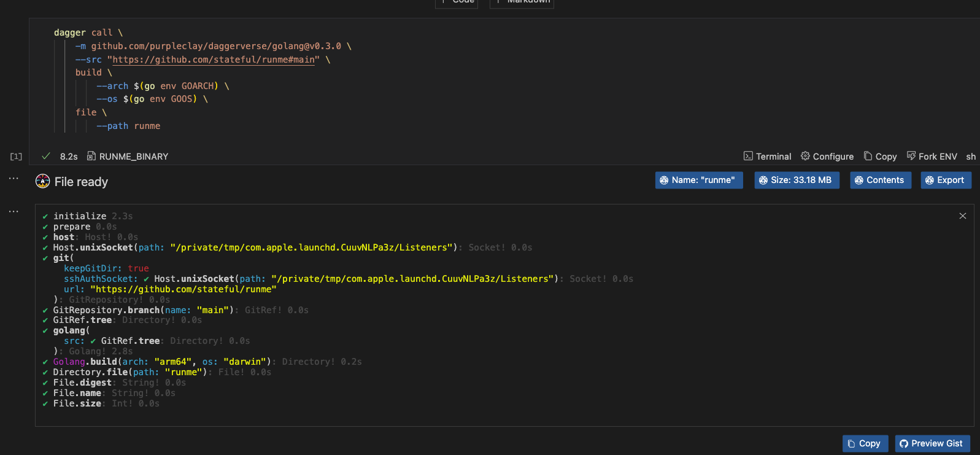Click the "host: Host!" log line

(90, 237)
